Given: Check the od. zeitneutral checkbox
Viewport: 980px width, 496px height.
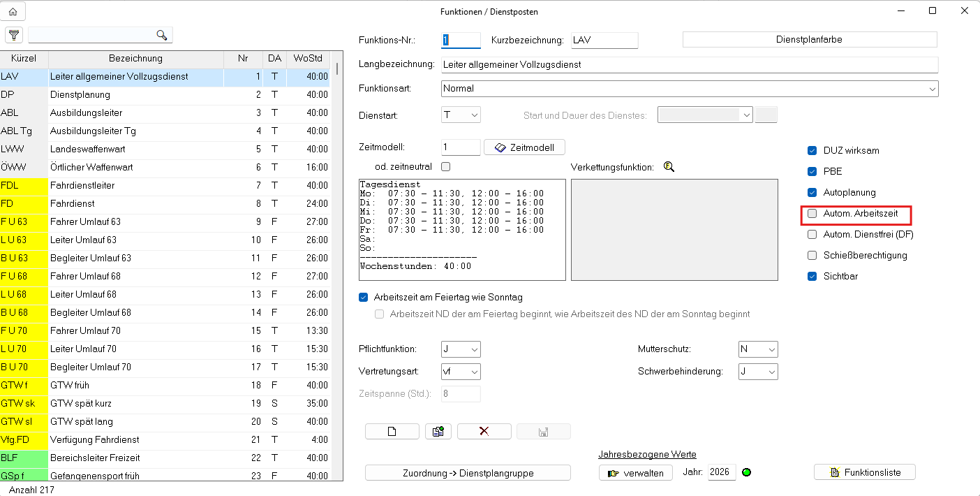Looking at the screenshot, I should [446, 167].
